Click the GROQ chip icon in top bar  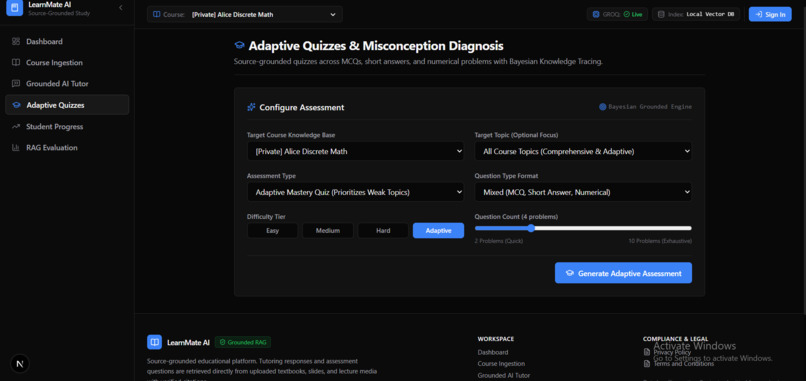coord(596,14)
